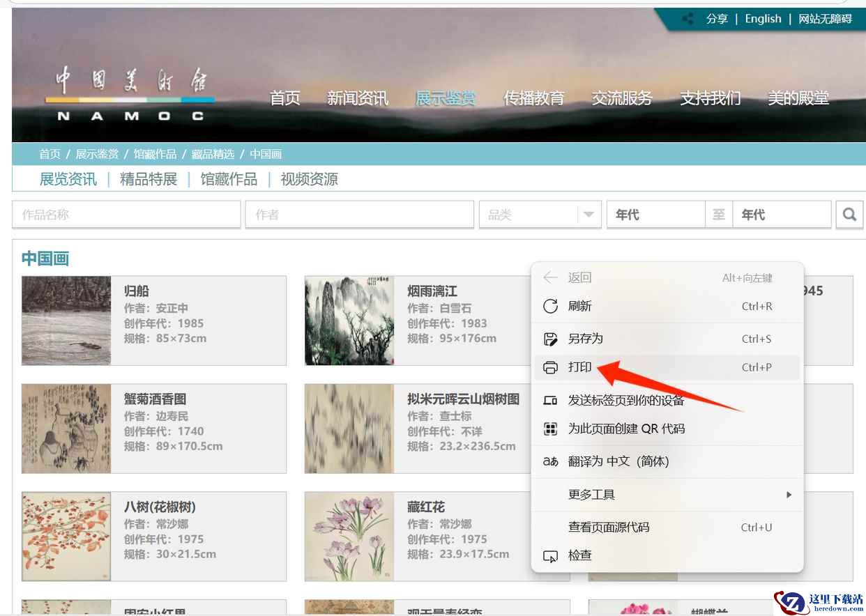Open the 藏红花 painting thumbnail
This screenshot has width=866, height=616.
(349, 537)
